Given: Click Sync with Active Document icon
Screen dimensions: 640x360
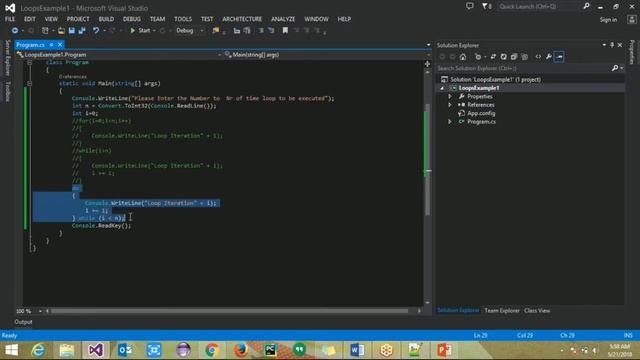Looking at the screenshot, I should click(x=493, y=57).
